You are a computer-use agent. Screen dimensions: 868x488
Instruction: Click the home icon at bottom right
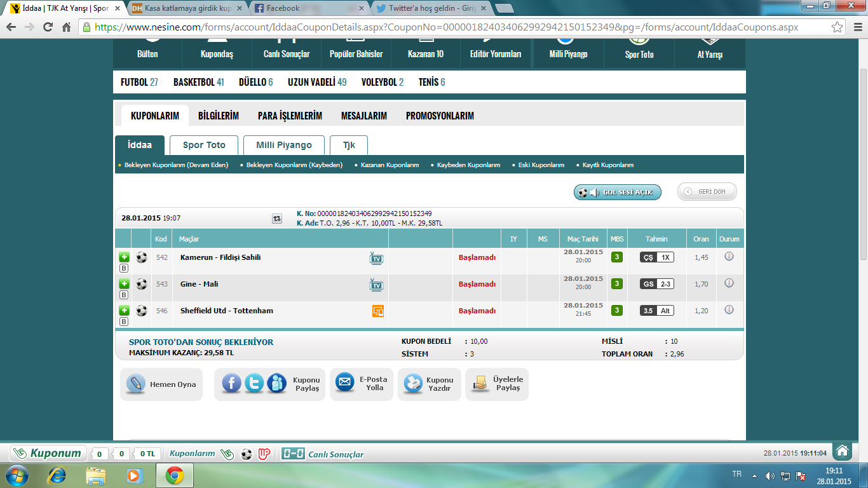click(x=843, y=451)
